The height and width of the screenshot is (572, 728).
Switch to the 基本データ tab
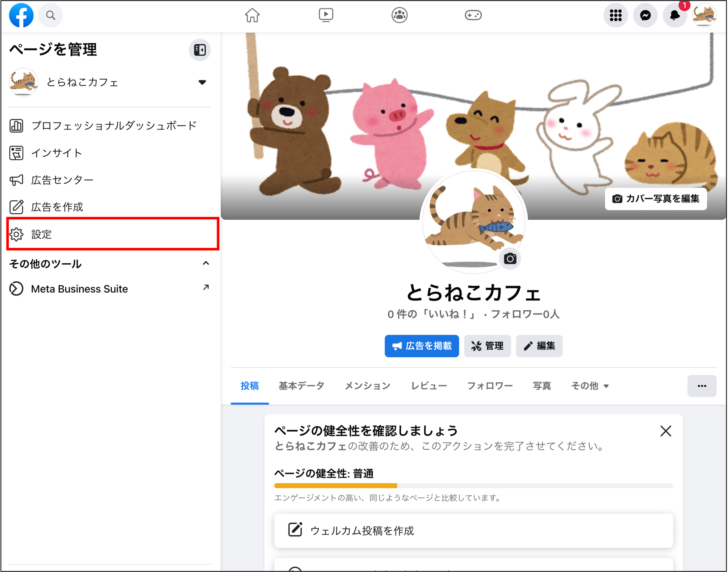pos(301,386)
